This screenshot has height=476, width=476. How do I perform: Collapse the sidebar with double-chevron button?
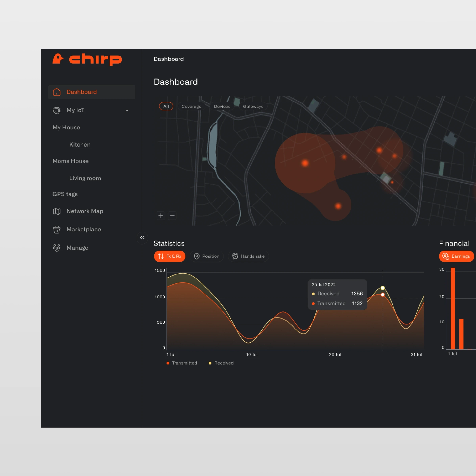tap(142, 238)
